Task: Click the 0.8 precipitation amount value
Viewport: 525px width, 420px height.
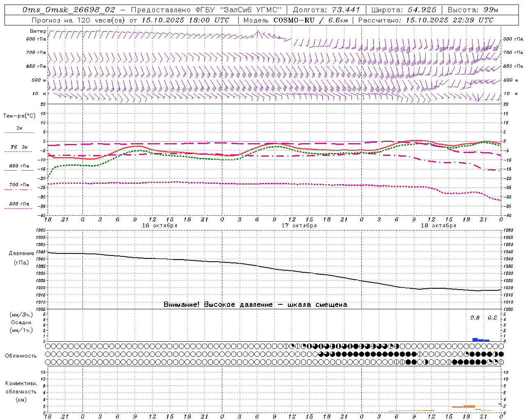Action: click(x=475, y=318)
